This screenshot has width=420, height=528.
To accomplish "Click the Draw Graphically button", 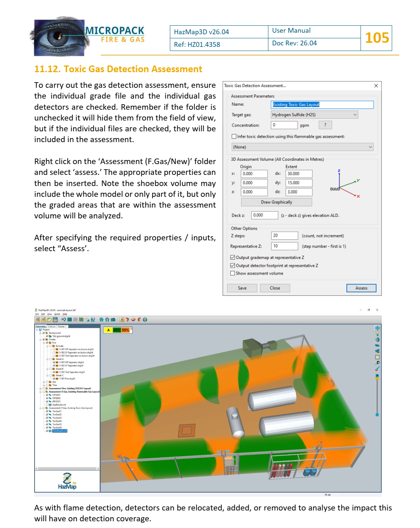I will (x=277, y=202).
